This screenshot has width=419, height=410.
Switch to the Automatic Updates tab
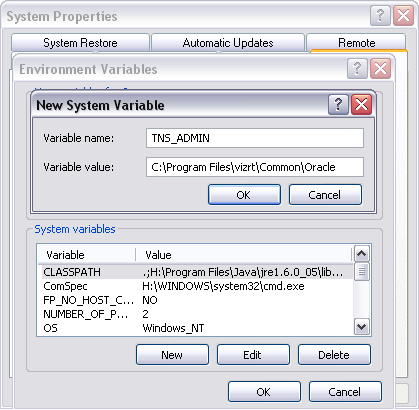[x=228, y=43]
